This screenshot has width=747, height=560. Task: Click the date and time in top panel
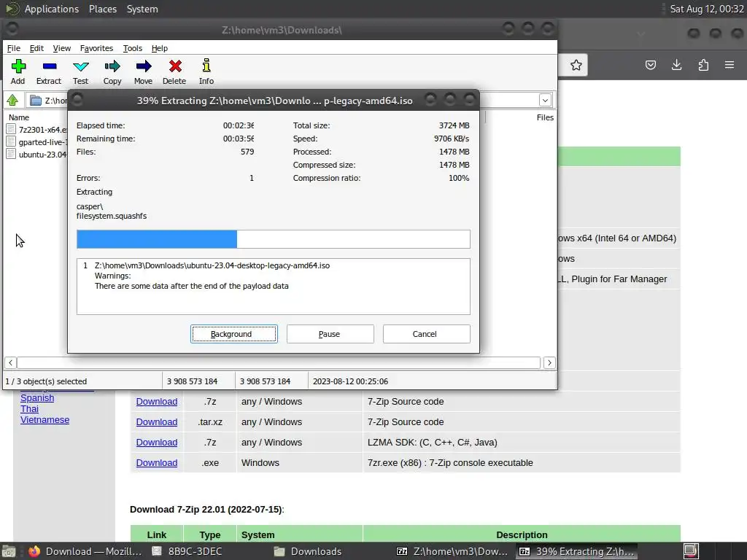point(707,9)
